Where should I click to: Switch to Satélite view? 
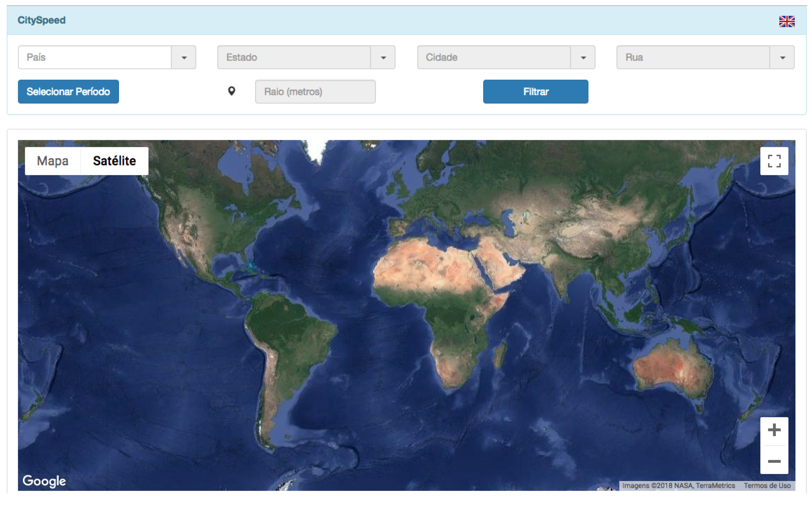114,161
